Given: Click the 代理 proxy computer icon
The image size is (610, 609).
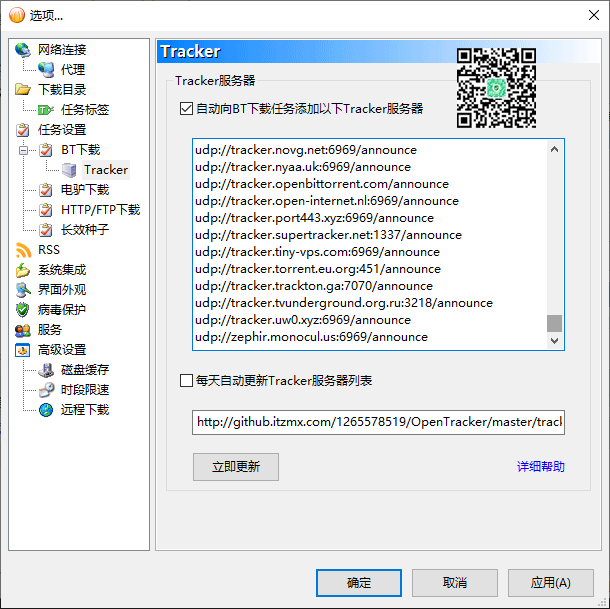Looking at the screenshot, I should (x=46, y=70).
